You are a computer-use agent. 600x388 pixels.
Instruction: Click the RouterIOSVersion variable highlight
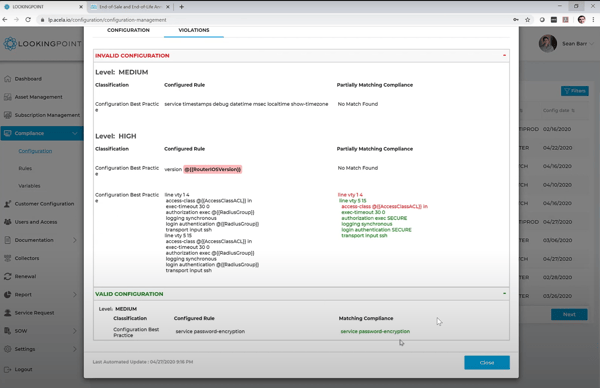(212, 169)
